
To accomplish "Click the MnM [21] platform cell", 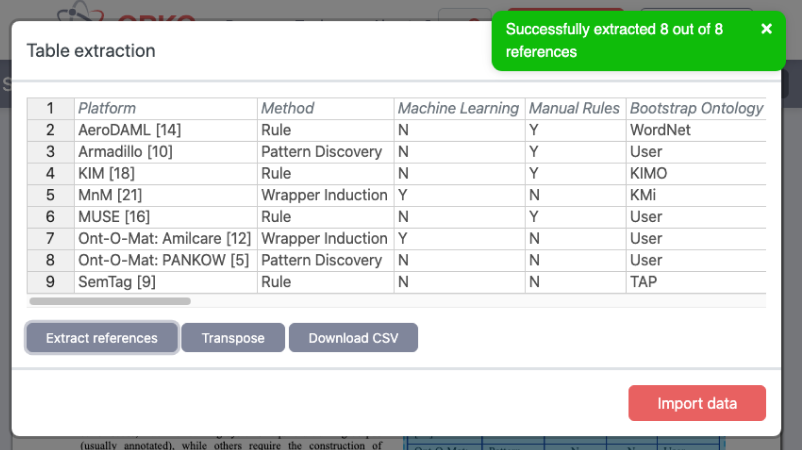I will coord(165,195).
